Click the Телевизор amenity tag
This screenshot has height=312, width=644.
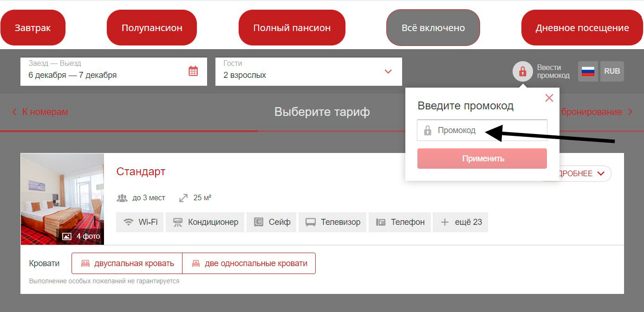pos(332,222)
